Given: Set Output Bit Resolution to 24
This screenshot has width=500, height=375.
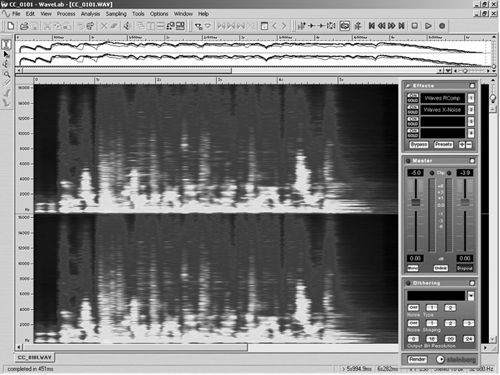Looking at the screenshot, I should click(469, 339).
